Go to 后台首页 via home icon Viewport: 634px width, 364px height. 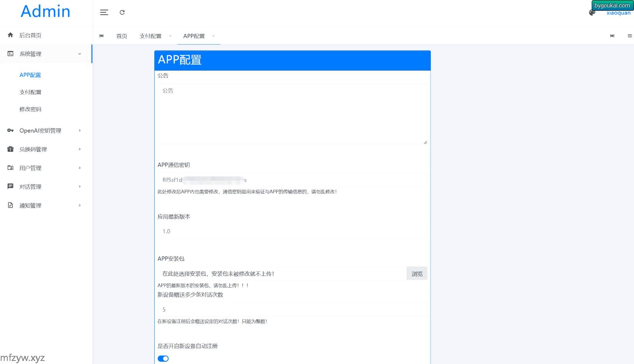[10, 35]
